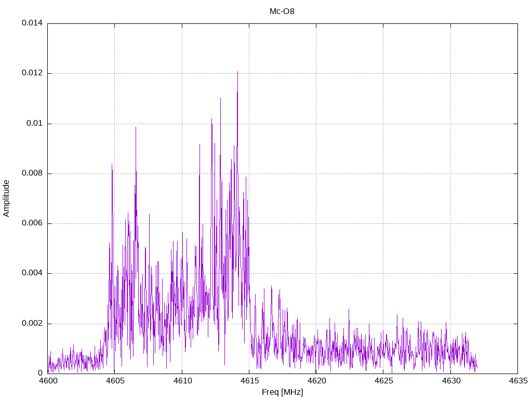532x399 pixels.
Task: Click the 0.014 y-axis tick label
Action: [x=32, y=23]
